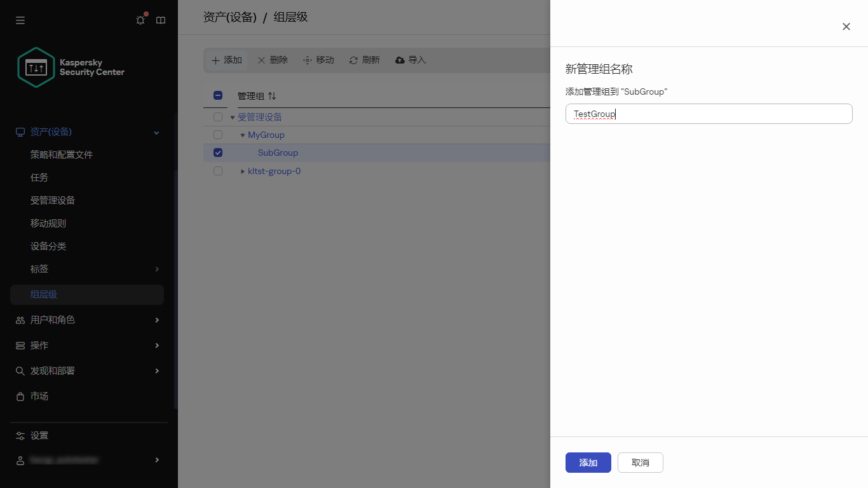Open the reading/library icon in top bar

[161, 20]
